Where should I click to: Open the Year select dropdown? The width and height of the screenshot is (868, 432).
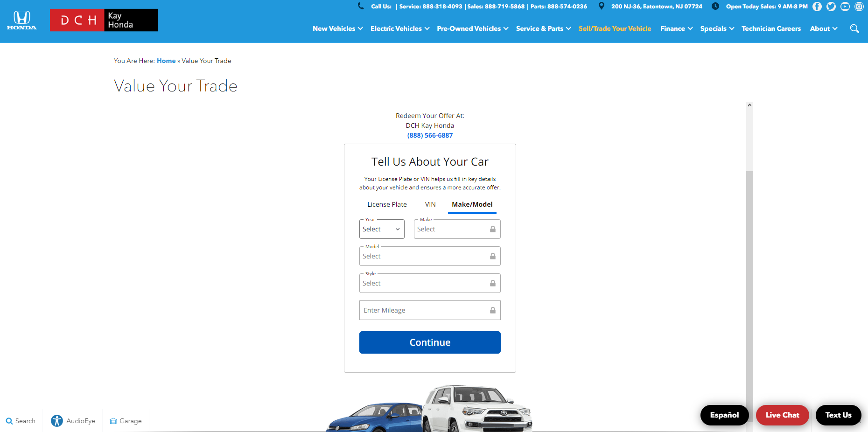point(381,229)
